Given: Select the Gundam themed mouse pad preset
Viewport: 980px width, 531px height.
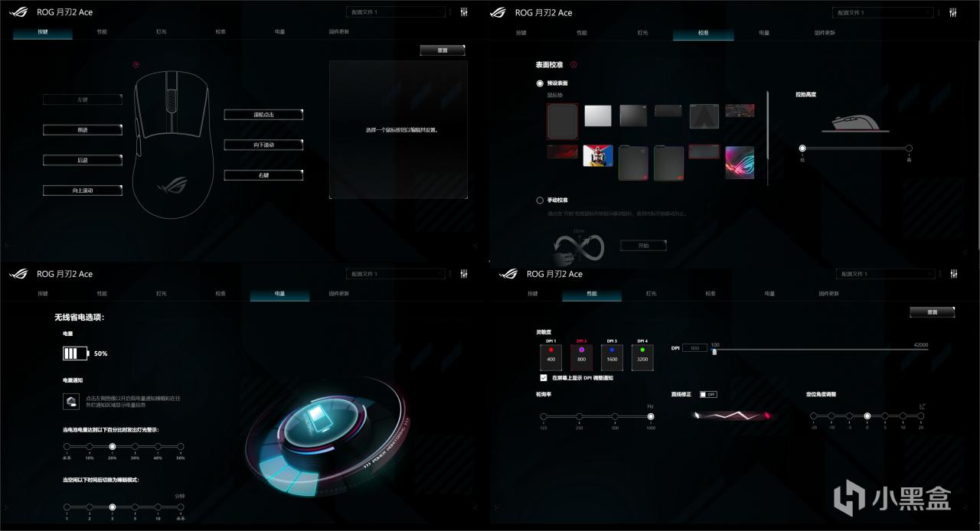Looking at the screenshot, I should coord(598,155).
